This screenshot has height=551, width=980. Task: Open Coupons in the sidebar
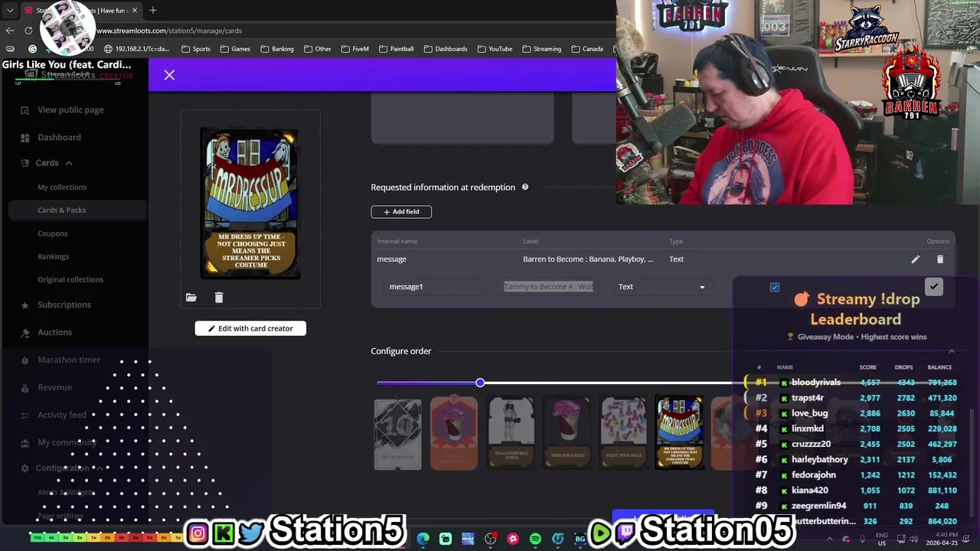53,234
